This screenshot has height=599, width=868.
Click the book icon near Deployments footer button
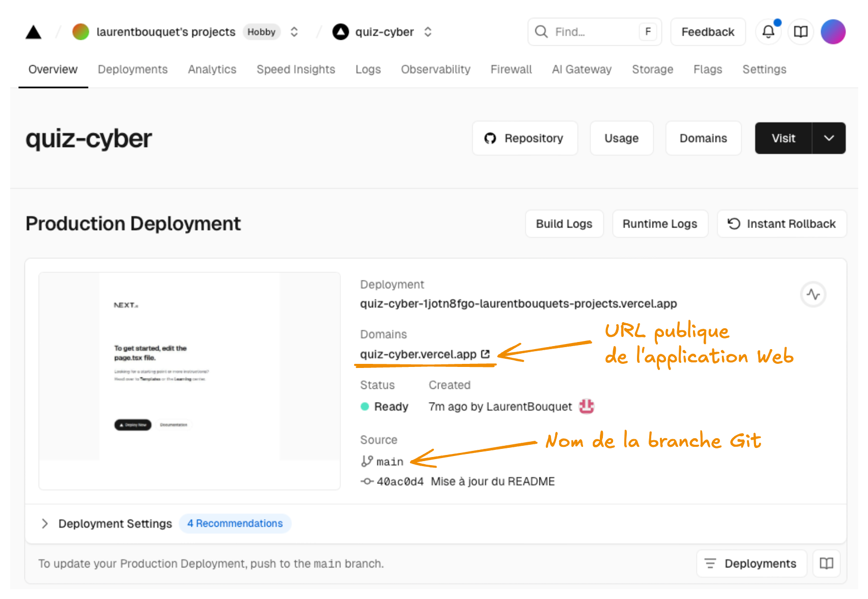coord(826,563)
